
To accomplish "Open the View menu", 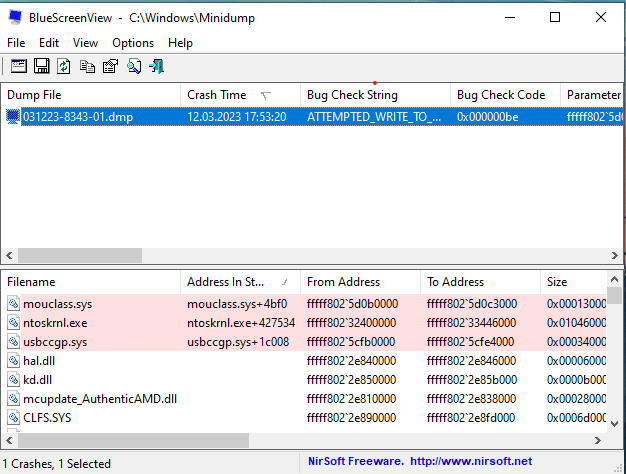I will tap(85, 43).
